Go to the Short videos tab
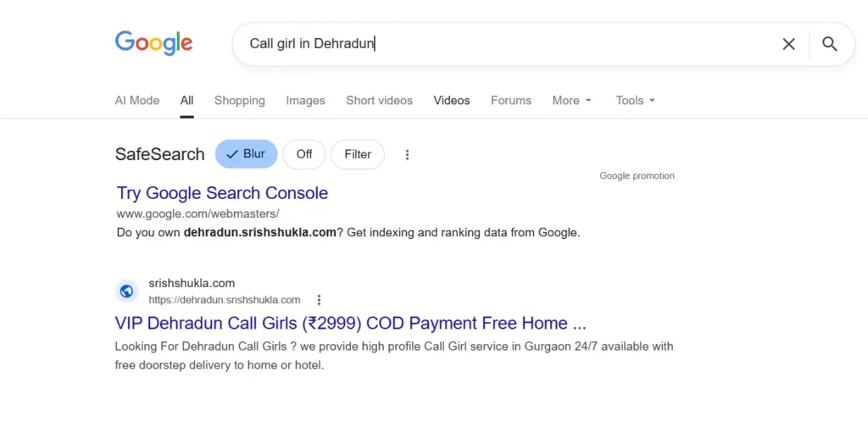 pyautogui.click(x=379, y=100)
